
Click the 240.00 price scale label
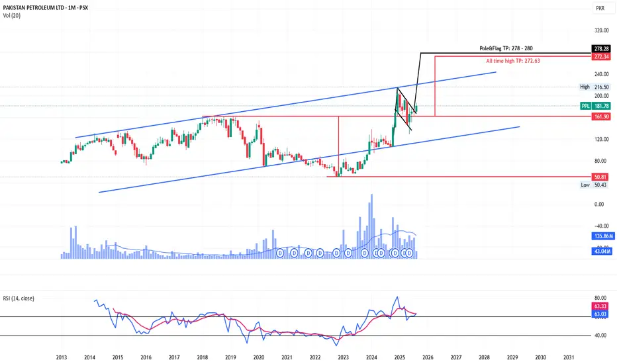(601, 74)
